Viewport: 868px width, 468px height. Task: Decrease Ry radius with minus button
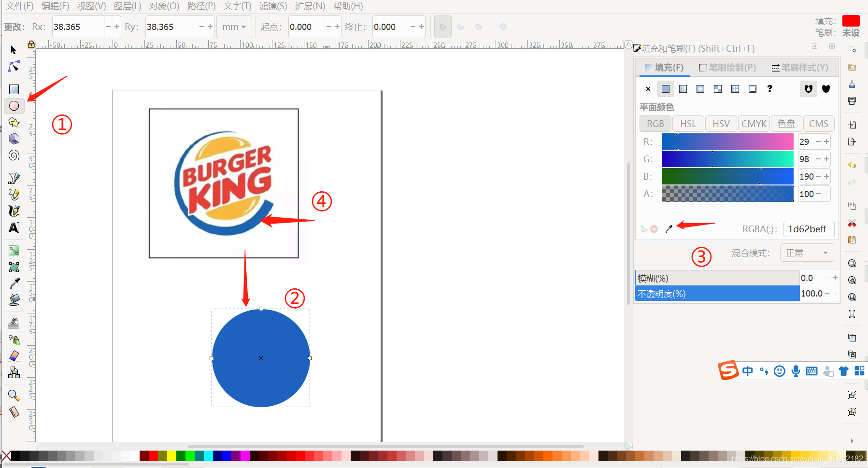[202, 27]
